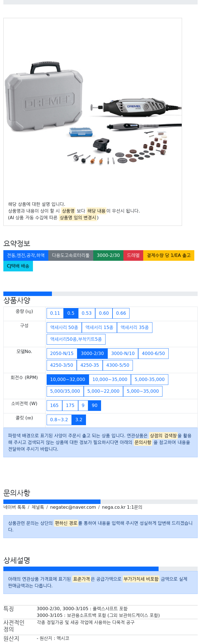This screenshot has width=201, height=644.
Task: Choose 175 W power consumption
Action: 70,406
